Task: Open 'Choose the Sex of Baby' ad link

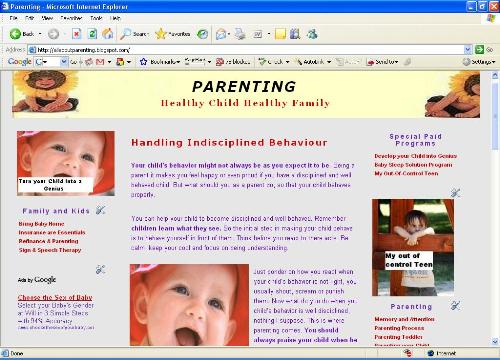Action: coord(55,297)
